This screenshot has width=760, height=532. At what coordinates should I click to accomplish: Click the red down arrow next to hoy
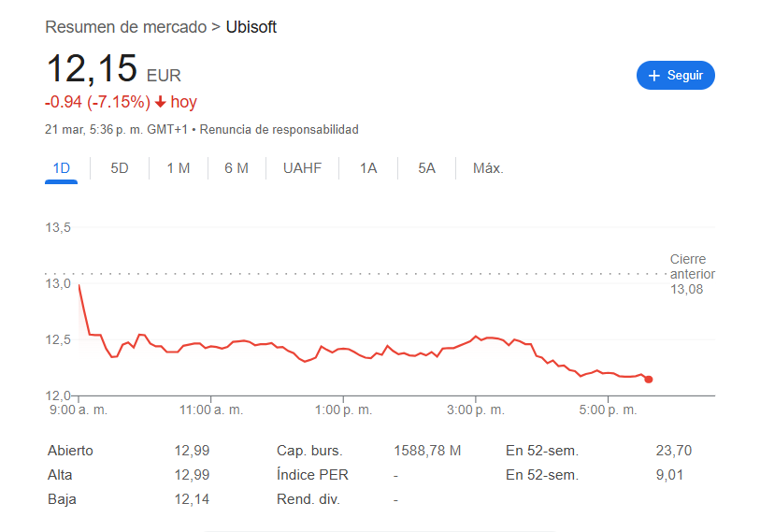pyautogui.click(x=161, y=102)
